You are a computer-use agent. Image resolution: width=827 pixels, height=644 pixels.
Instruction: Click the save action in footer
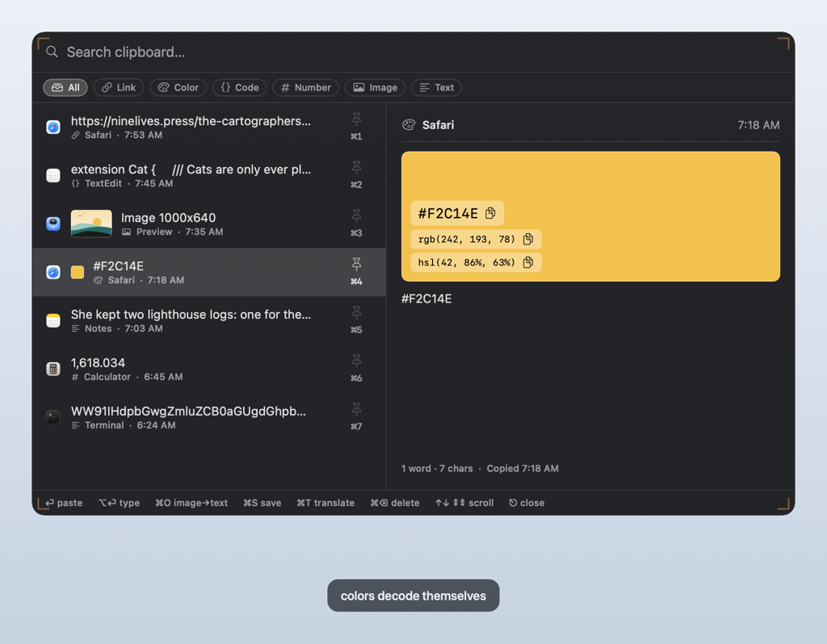coord(262,503)
